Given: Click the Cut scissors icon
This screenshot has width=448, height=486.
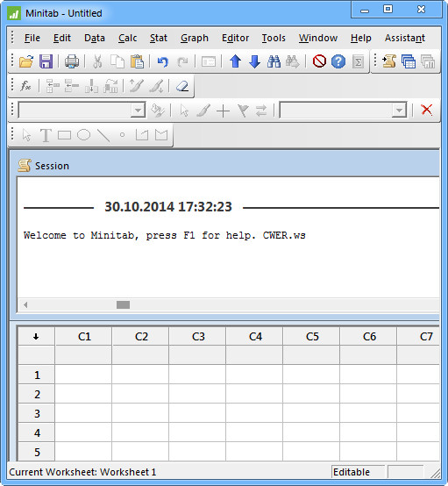Looking at the screenshot, I should tap(97, 61).
